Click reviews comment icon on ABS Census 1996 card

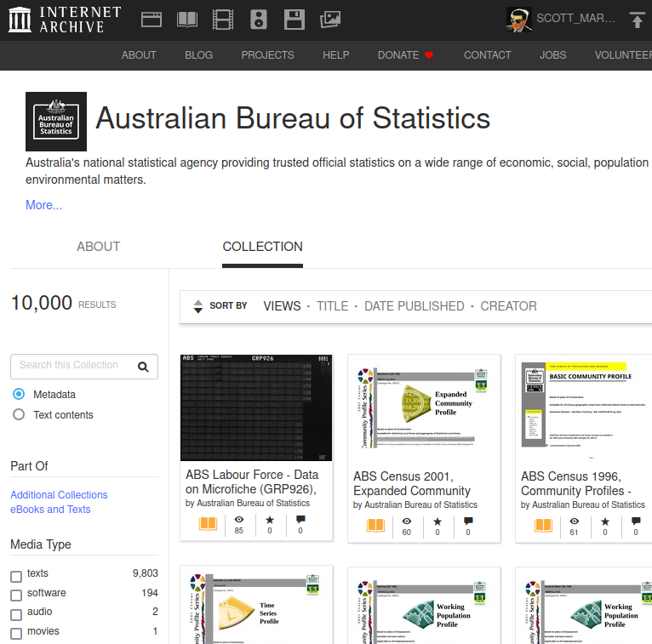(x=636, y=521)
